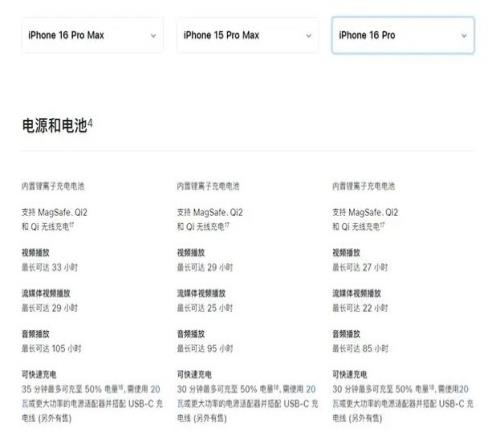500x440 pixels.
Task: Click 支持 MagSafe text under iPhone 16 Pro
Action: pos(365,219)
